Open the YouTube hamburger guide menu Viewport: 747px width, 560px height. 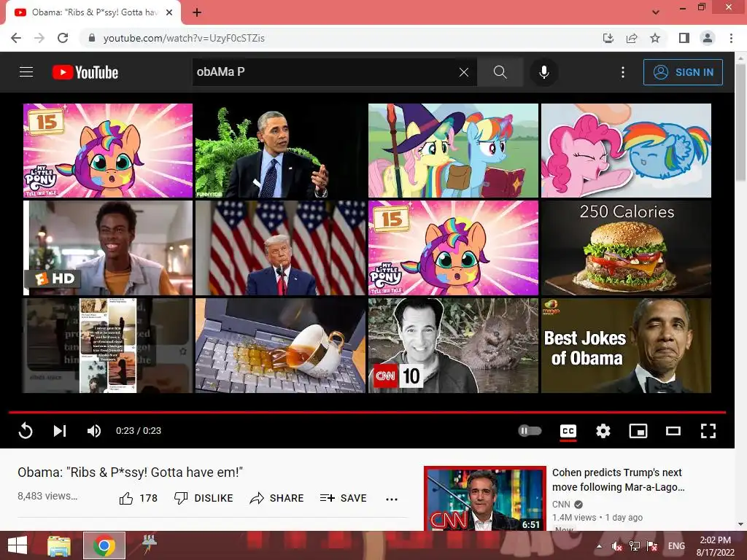tap(26, 72)
